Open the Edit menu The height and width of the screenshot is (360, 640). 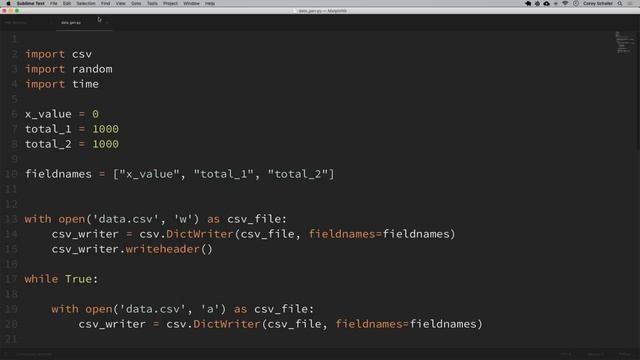67,3
